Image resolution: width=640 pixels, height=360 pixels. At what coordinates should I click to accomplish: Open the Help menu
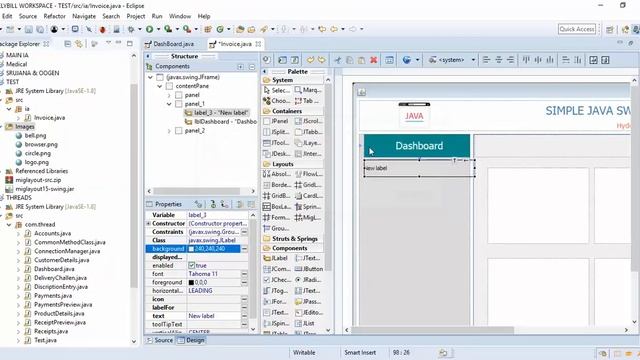(x=204, y=16)
